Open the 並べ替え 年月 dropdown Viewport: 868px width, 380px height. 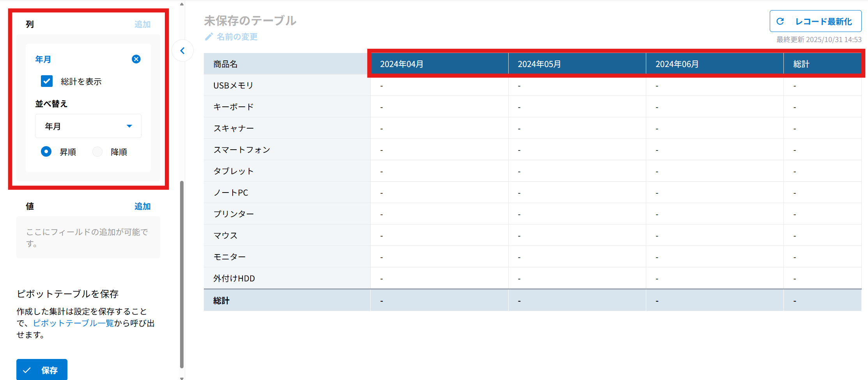(x=88, y=126)
